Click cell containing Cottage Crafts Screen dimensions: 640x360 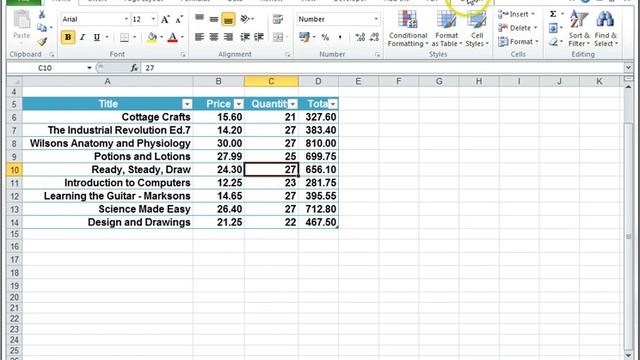pyautogui.click(x=108, y=117)
